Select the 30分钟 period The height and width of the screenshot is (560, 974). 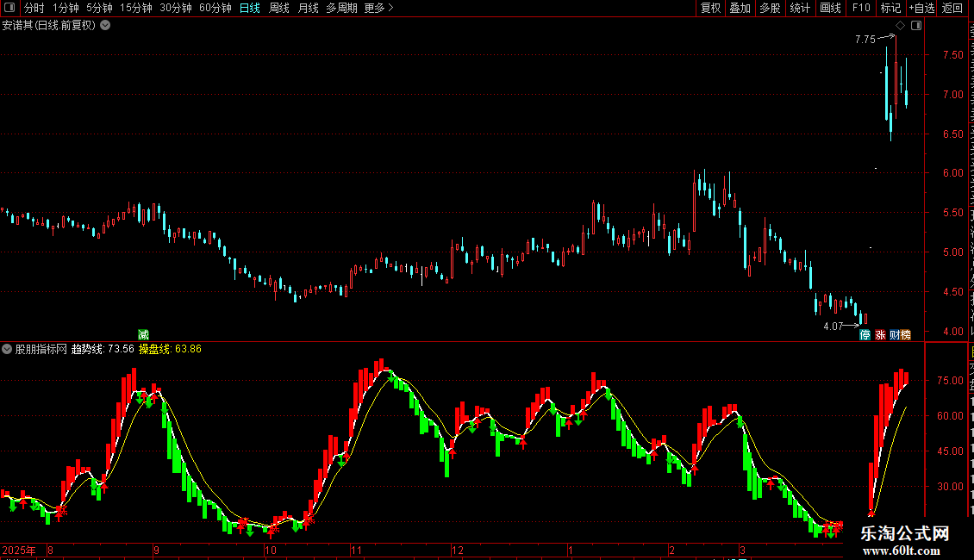[176, 8]
